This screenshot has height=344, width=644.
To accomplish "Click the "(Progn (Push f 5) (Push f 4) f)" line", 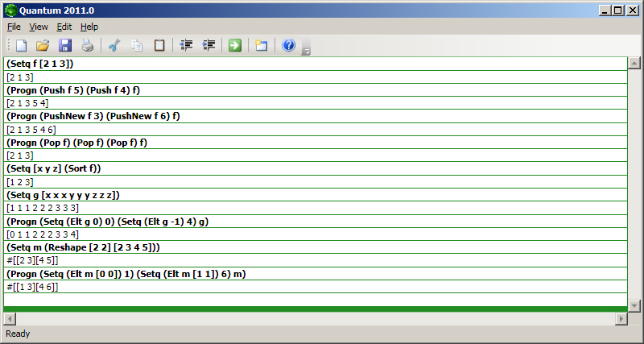I will (x=316, y=90).
